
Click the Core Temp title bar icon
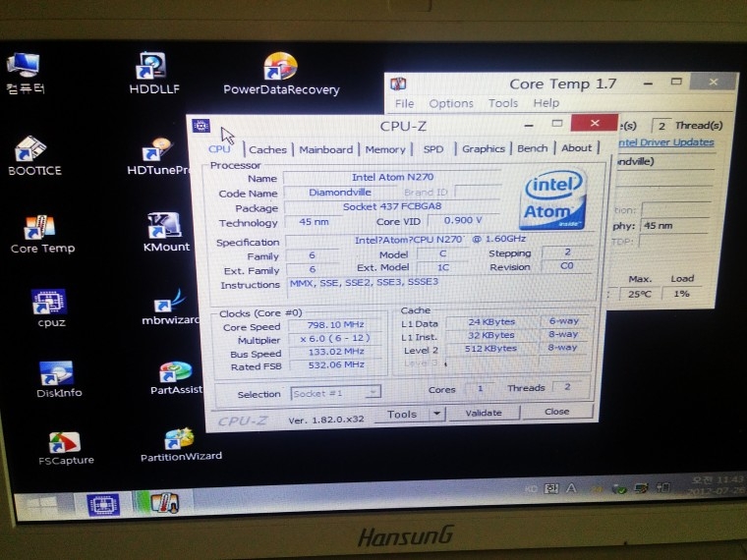tap(398, 84)
